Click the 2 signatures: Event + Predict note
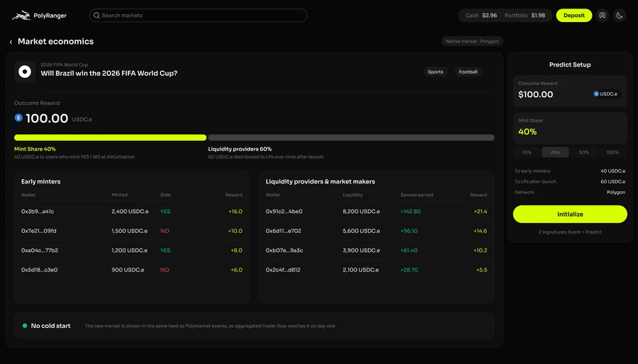The width and height of the screenshot is (638, 364). [x=570, y=232]
